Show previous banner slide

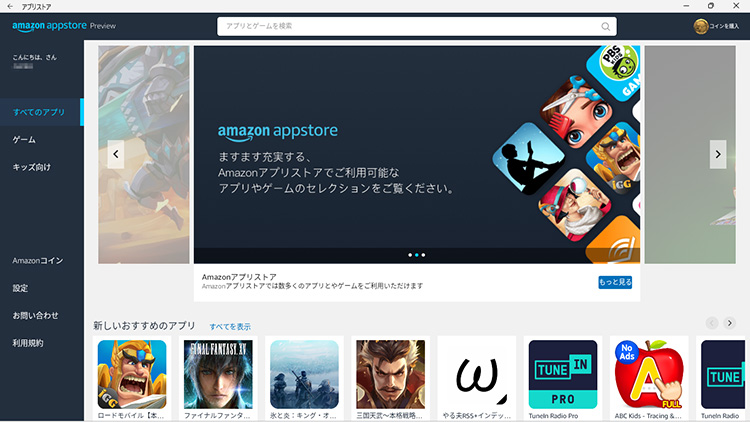click(116, 154)
